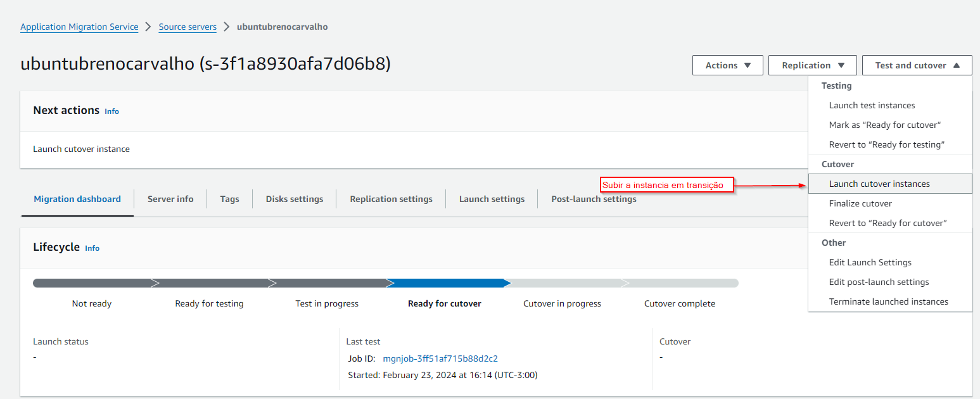Click Launch cutover instances option
Viewport: 980px width, 399px height.
[879, 184]
